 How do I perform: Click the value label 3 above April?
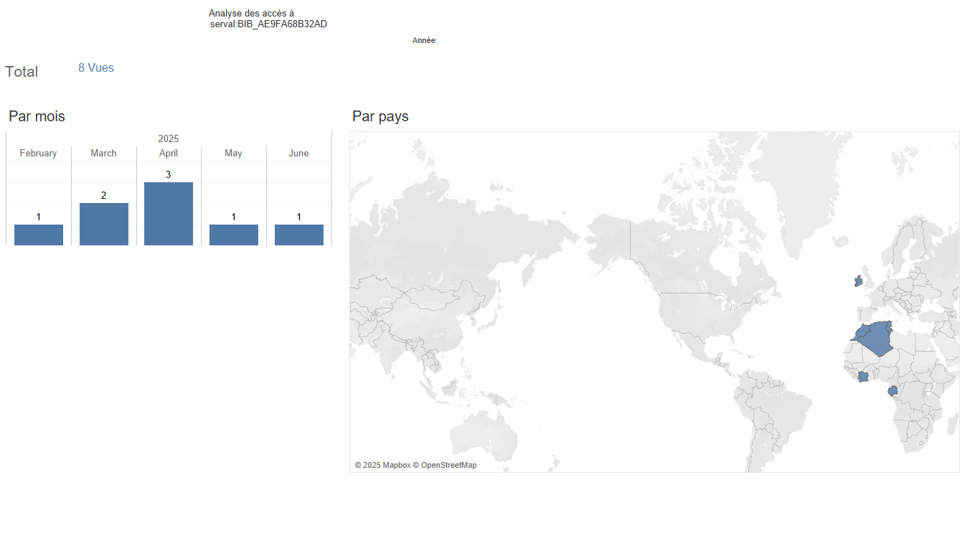point(169,174)
